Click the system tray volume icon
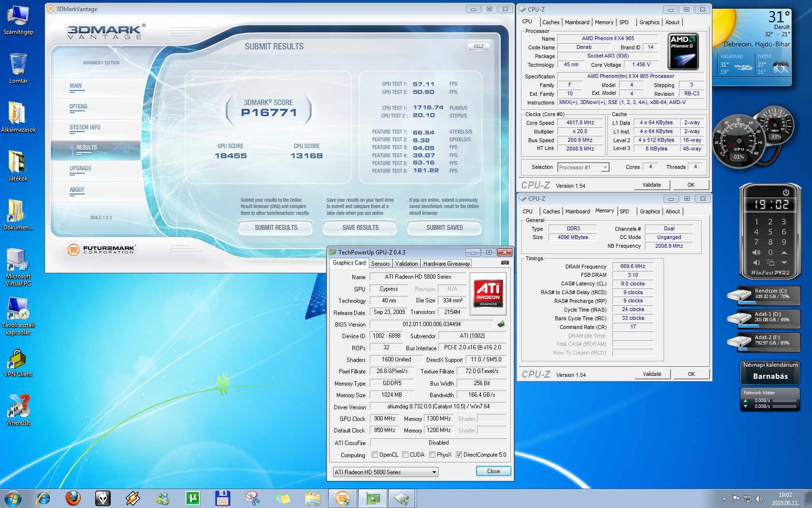This screenshot has height=508, width=812. [759, 498]
